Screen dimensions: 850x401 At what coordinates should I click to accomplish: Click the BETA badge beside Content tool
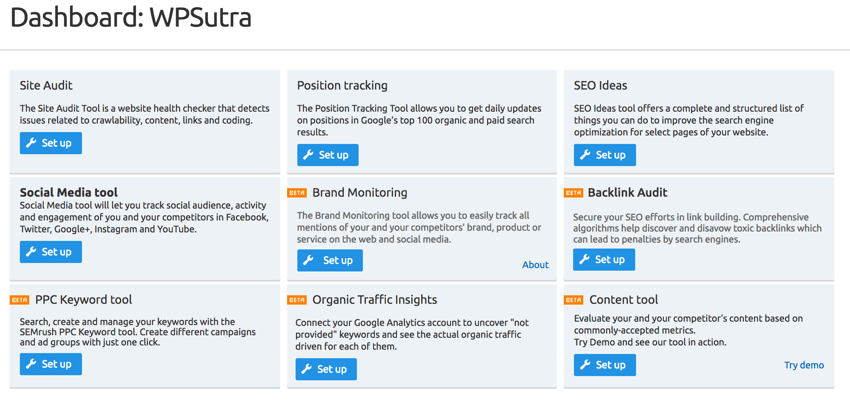(574, 300)
